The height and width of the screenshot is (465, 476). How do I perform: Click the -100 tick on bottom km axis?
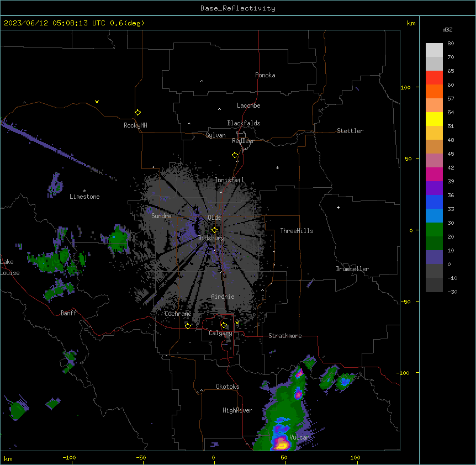[69, 457]
